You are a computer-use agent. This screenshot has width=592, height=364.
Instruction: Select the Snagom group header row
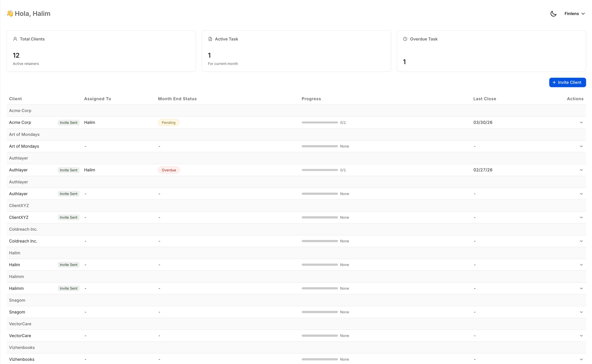point(17,300)
